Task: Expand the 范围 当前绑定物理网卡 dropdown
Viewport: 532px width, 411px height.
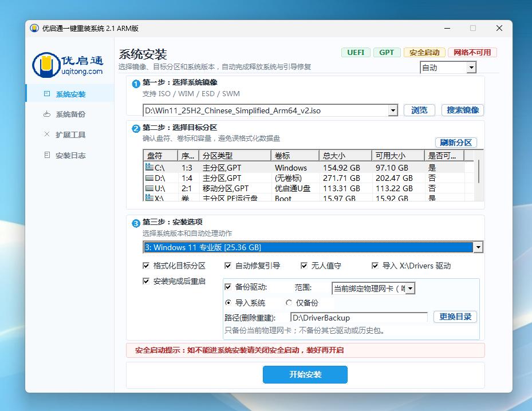Action: pos(410,289)
